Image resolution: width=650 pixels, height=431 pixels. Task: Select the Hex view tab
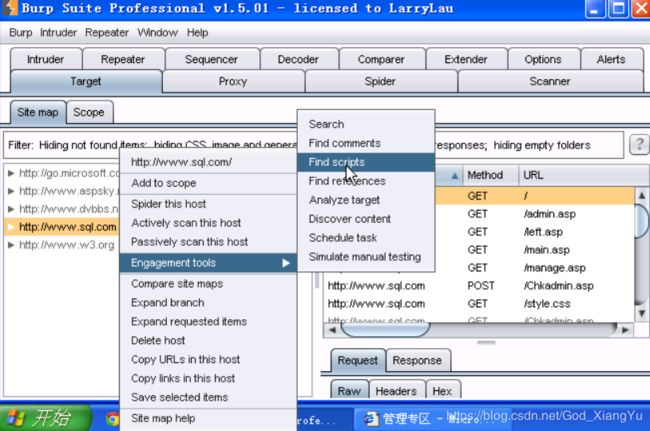[x=442, y=391]
